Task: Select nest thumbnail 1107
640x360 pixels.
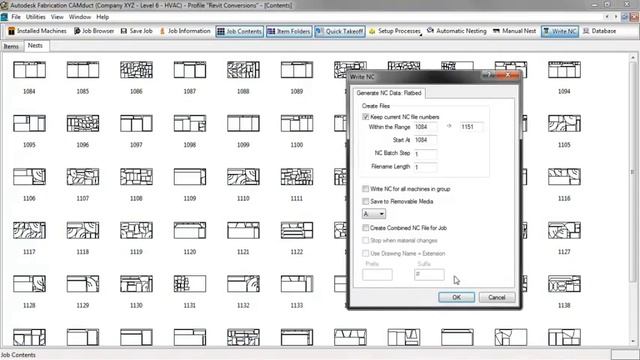Action: click(x=83, y=177)
